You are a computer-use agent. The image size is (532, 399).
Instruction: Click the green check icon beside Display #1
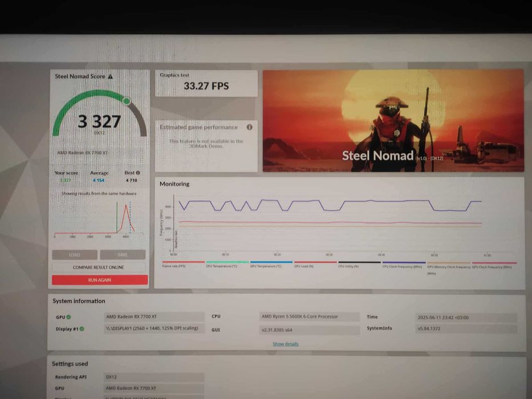click(82, 329)
